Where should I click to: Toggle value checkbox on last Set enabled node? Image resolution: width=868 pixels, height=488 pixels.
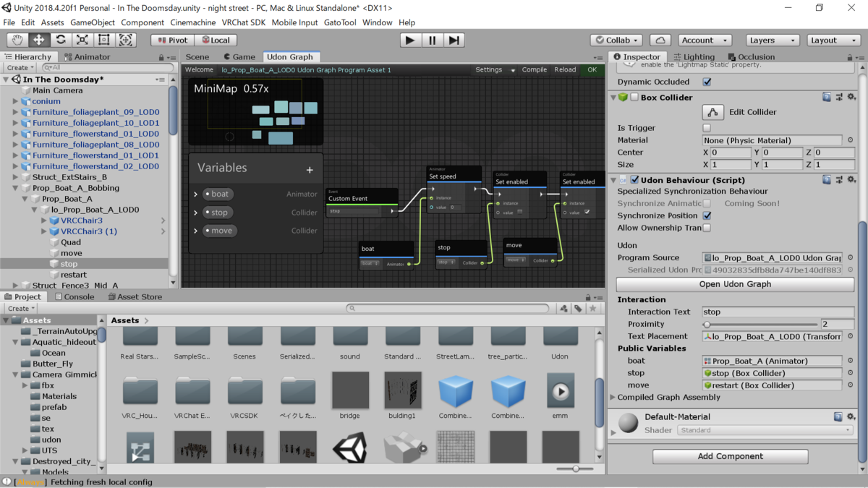click(x=587, y=213)
